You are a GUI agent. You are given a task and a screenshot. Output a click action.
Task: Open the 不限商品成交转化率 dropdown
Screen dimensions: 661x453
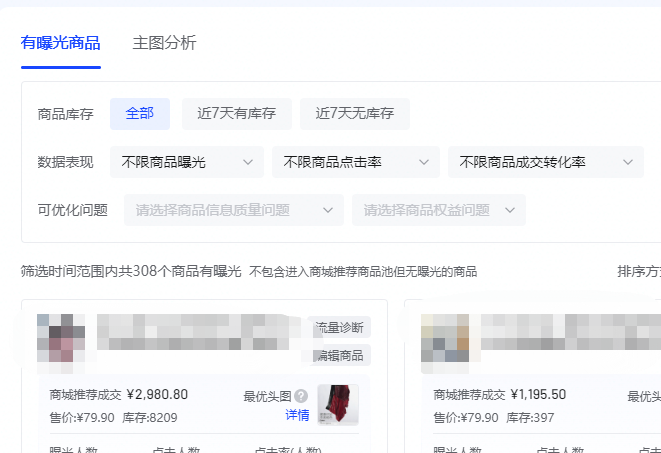[x=546, y=162]
